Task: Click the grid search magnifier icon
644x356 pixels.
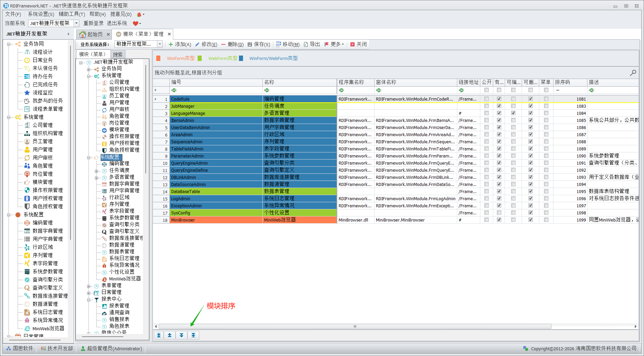Action: point(633,73)
